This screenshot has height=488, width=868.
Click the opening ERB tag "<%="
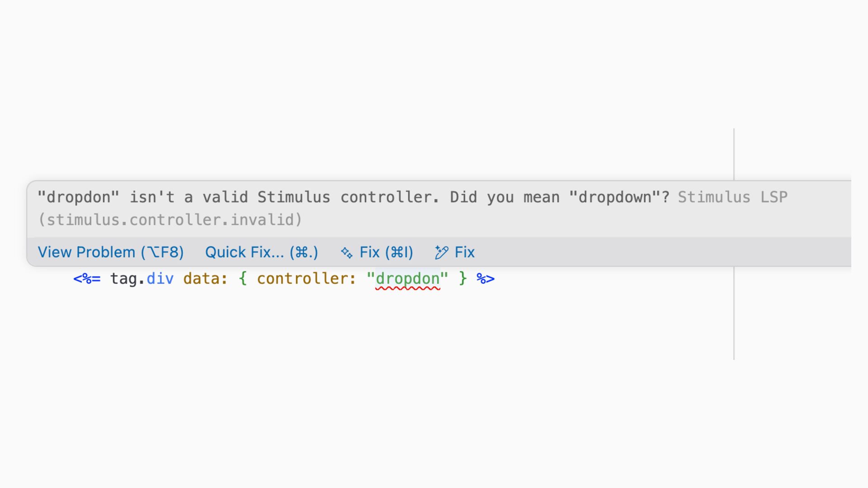pyautogui.click(x=87, y=279)
